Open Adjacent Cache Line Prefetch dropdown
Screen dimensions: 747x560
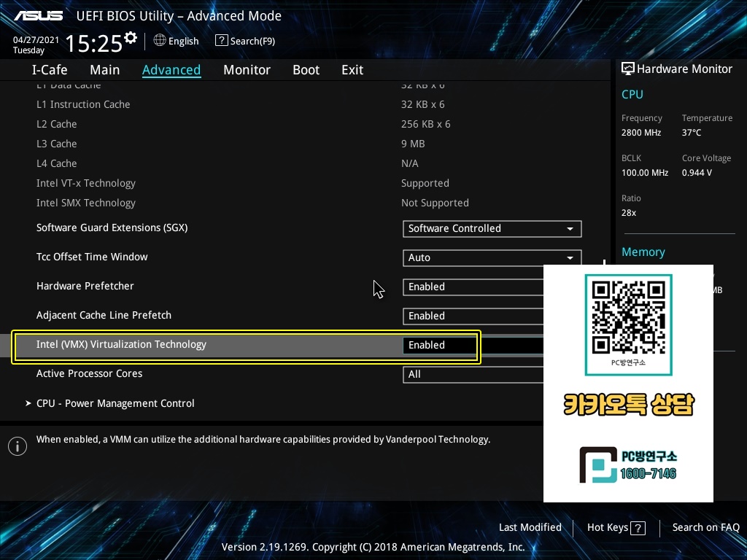[x=473, y=316]
